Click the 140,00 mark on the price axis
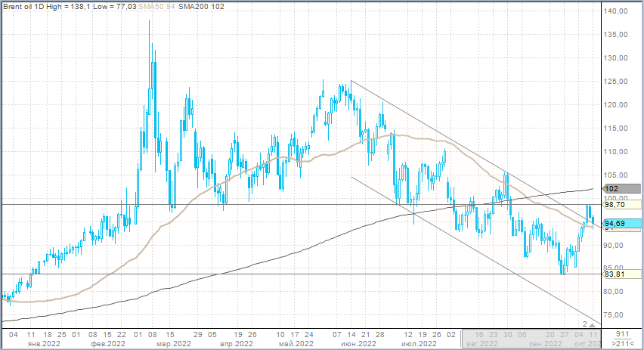 point(618,11)
